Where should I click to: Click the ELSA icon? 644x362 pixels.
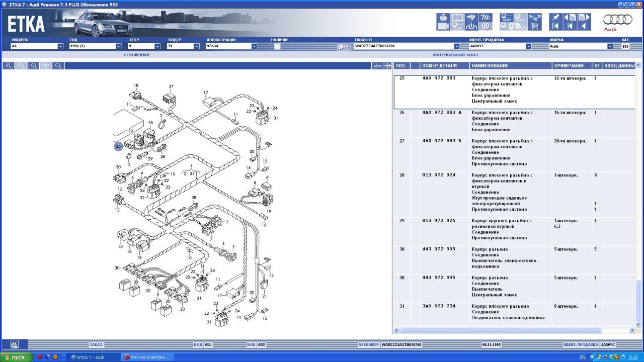tap(507, 18)
